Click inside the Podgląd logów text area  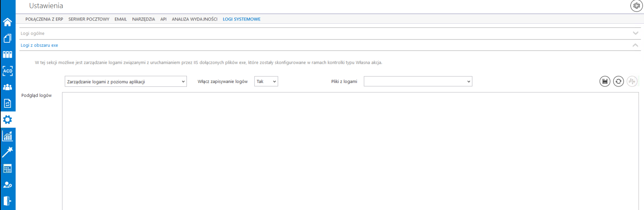(x=350, y=151)
